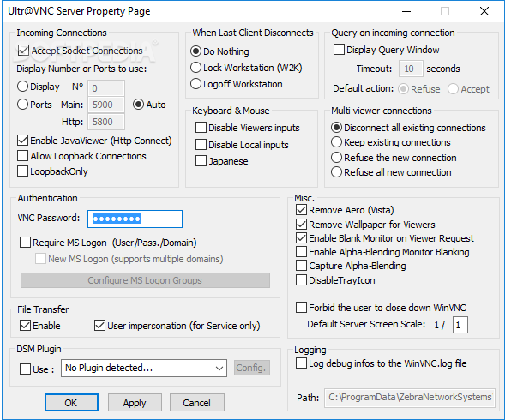Click the Apply button
Viewport: 505px width, 420px height.
pyautogui.click(x=135, y=403)
